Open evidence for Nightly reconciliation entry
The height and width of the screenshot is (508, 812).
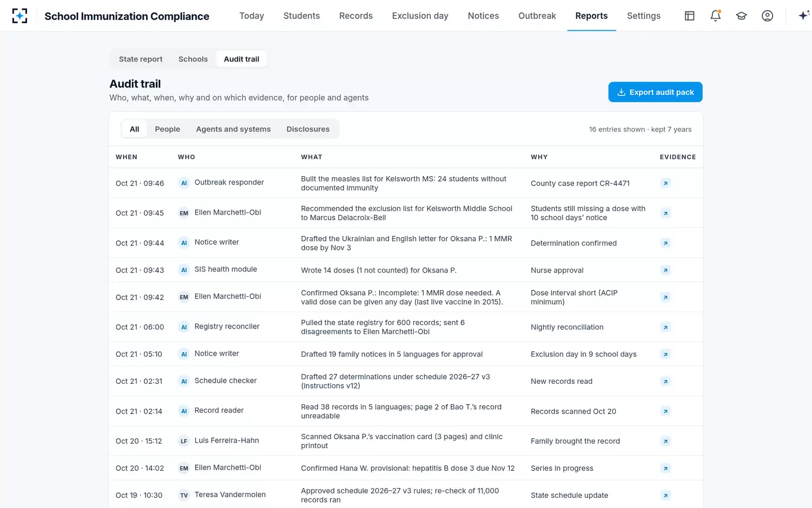(x=666, y=327)
